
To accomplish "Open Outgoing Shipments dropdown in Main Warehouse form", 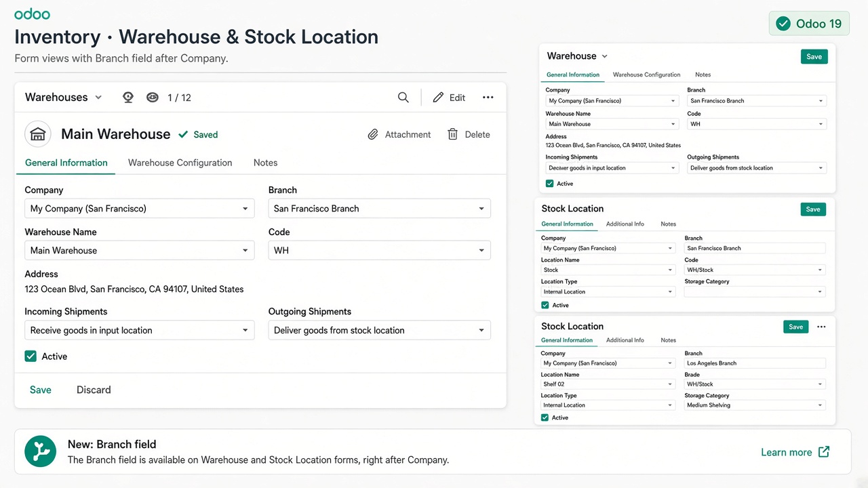I will click(380, 331).
